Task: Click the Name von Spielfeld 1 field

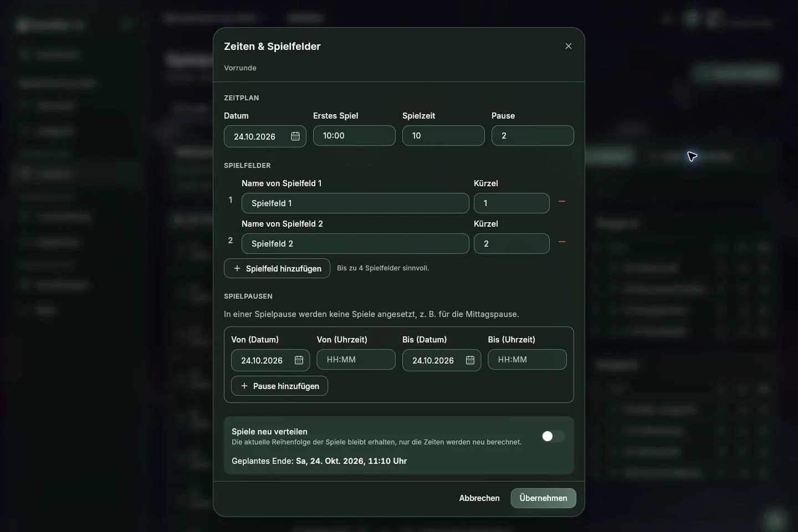Action: pyautogui.click(x=355, y=203)
